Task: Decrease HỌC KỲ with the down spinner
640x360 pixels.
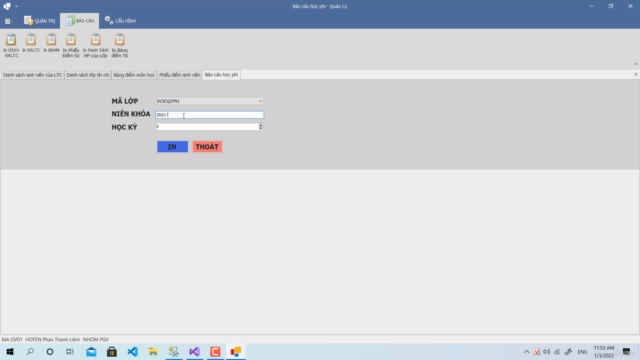Action: point(261,129)
